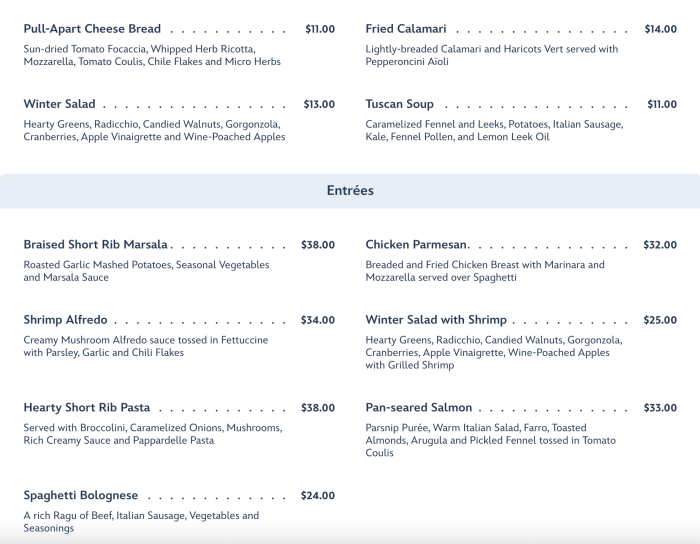700x544 pixels.
Task: Click the Entrées section header
Action: pos(350,190)
